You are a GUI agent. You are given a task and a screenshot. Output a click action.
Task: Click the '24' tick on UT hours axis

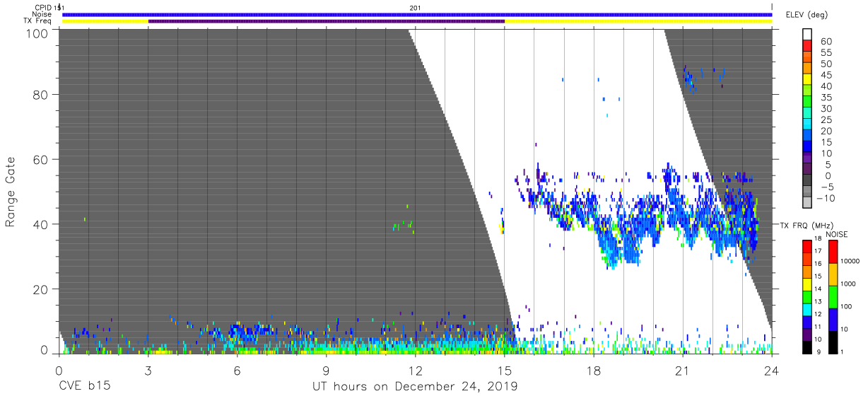(771, 371)
